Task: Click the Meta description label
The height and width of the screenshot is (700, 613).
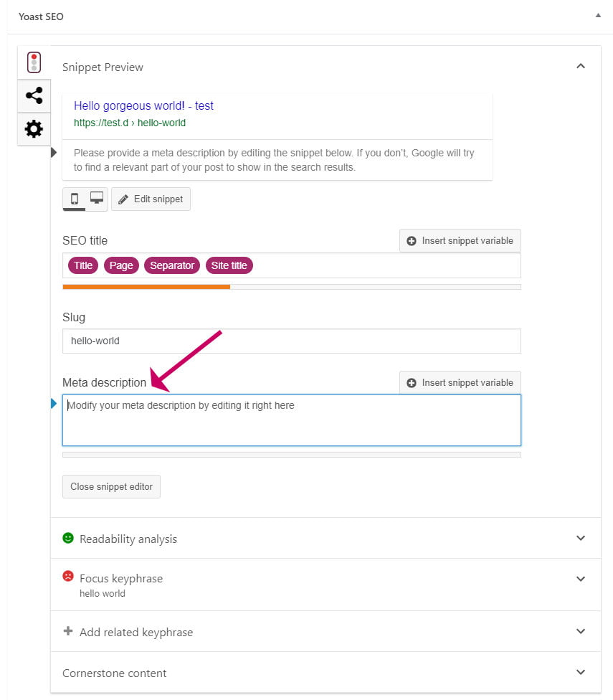Action: (x=105, y=382)
